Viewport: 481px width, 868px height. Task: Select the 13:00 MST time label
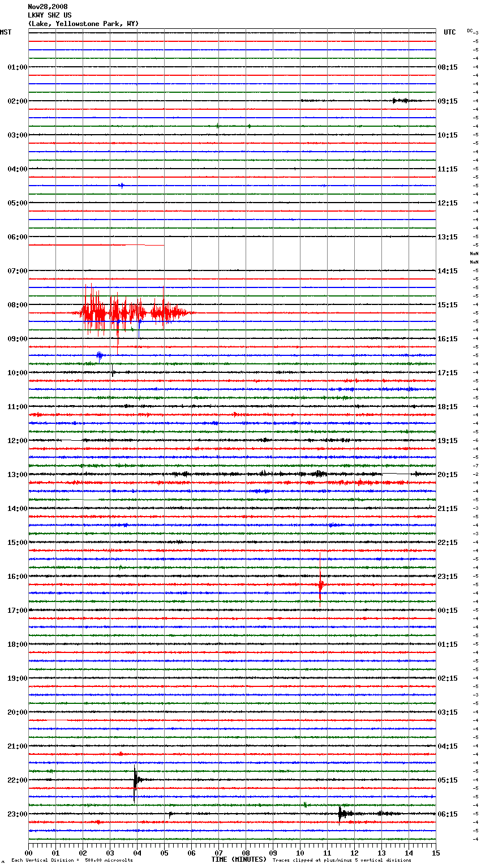(18, 475)
